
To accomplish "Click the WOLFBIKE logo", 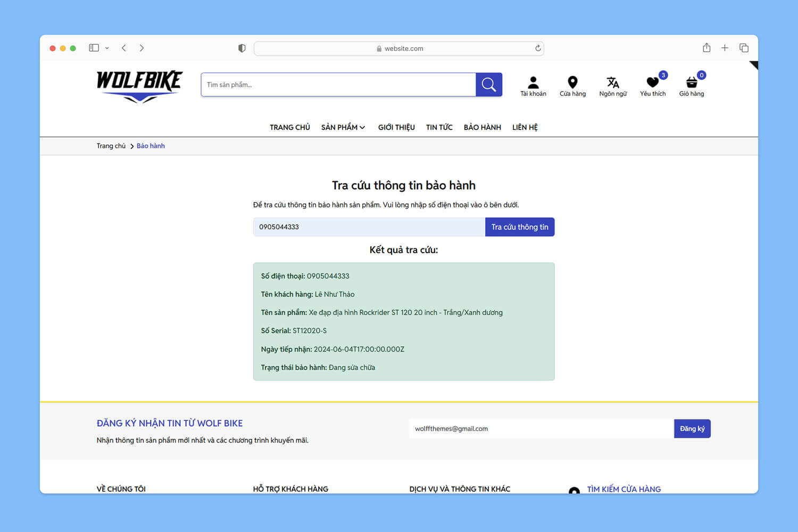I will (x=139, y=85).
